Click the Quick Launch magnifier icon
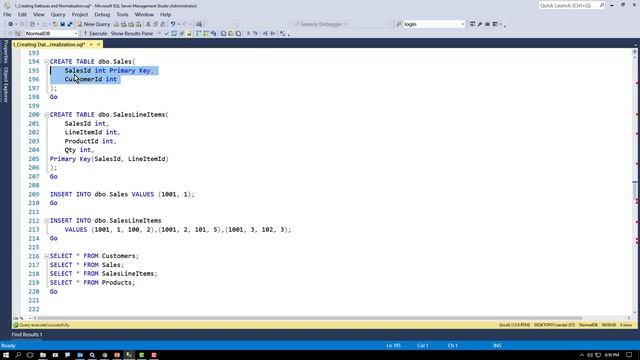640x360 pixels. [x=602, y=6]
